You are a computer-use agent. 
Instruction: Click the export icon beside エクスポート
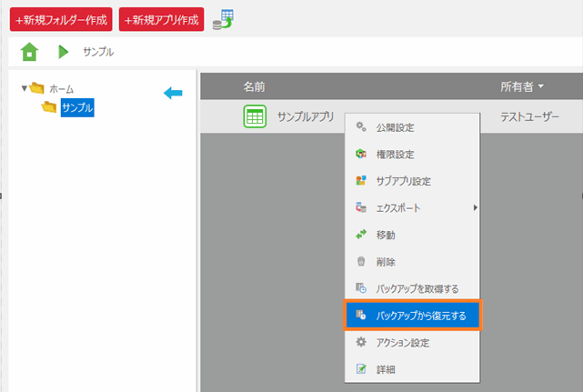361,207
